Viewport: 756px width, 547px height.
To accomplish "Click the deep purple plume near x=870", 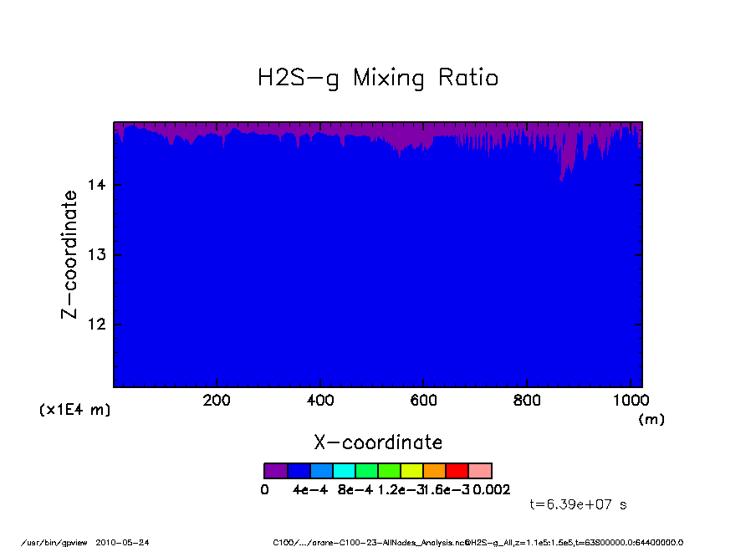I will tap(568, 155).
